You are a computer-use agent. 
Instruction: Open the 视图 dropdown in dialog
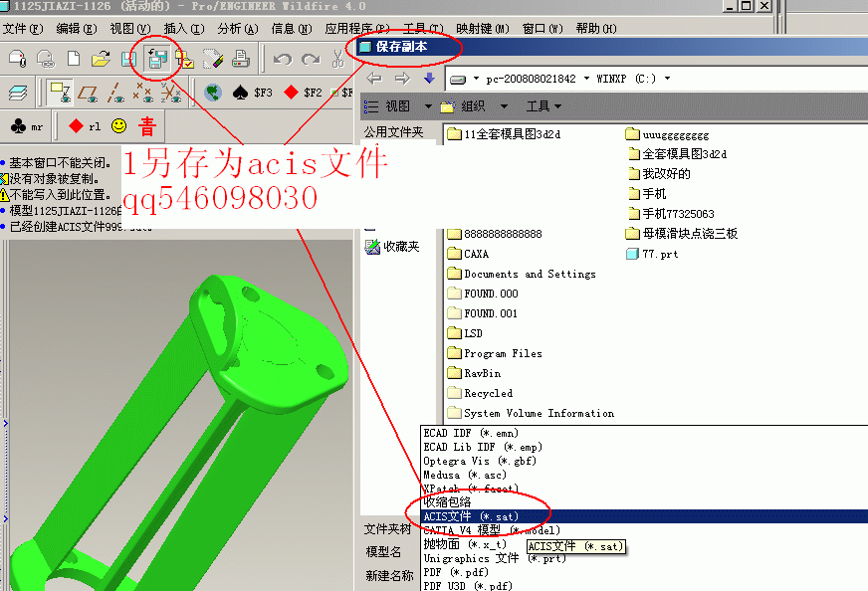coord(397,105)
